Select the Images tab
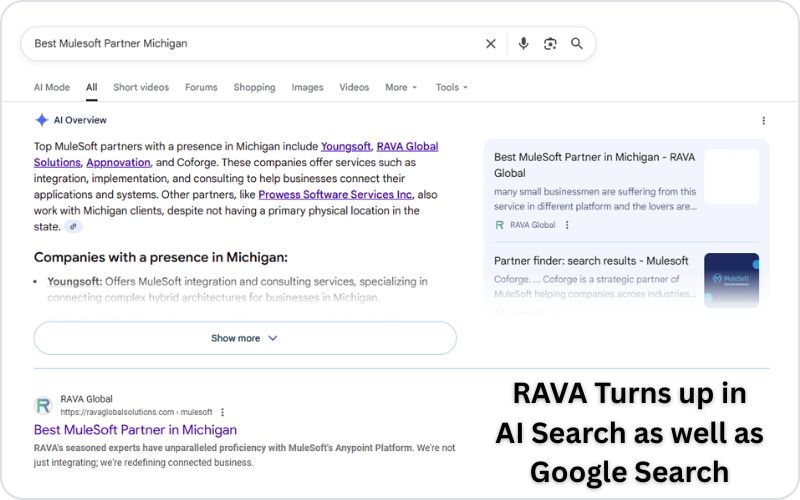Viewport: 800px width, 500px height. [307, 87]
